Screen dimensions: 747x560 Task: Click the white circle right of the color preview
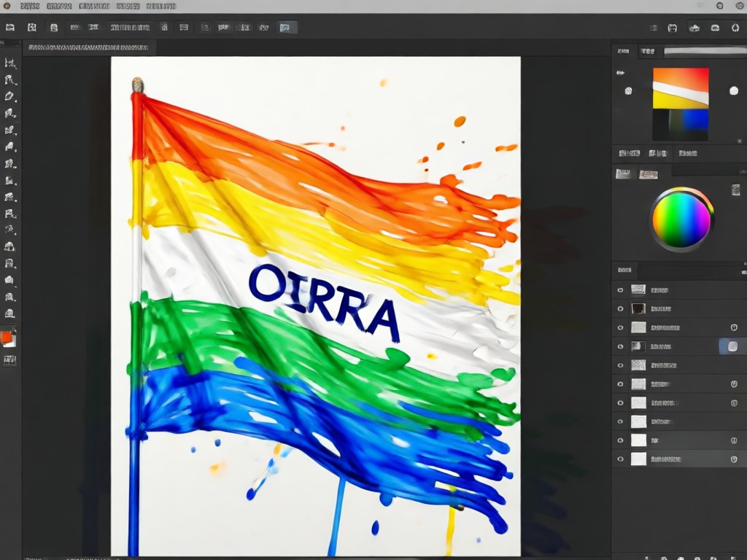[734, 90]
